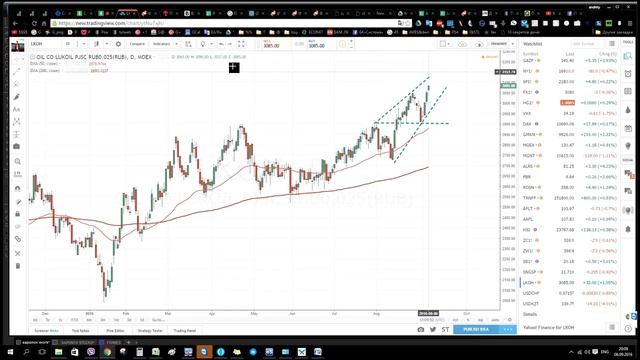The height and width of the screenshot is (360, 640).
Task: Click the camera snapshot icon
Action: [421, 329]
